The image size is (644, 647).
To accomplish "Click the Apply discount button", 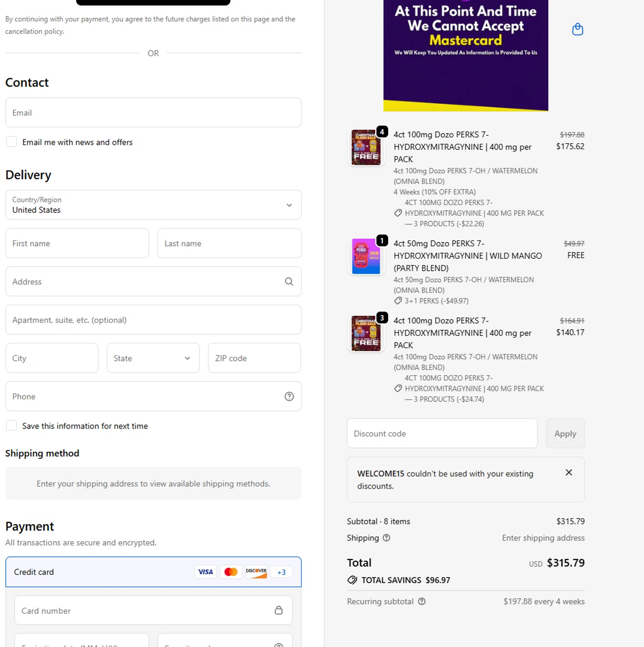I will pyautogui.click(x=565, y=433).
